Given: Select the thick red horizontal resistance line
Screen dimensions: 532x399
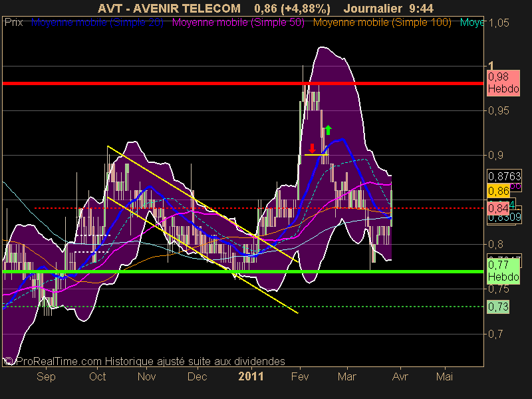Looking at the screenshot, I should [243, 83].
